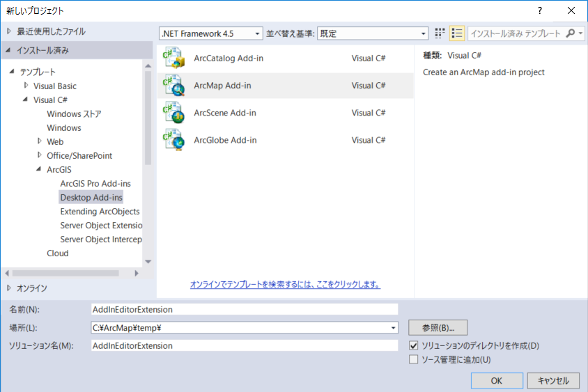Select ArcGIS Pro Add-ins category
The width and height of the screenshot is (588, 392).
95,184
